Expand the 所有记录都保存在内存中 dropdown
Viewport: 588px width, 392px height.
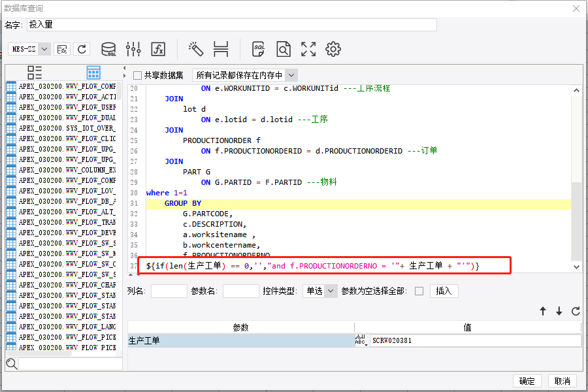(x=291, y=75)
